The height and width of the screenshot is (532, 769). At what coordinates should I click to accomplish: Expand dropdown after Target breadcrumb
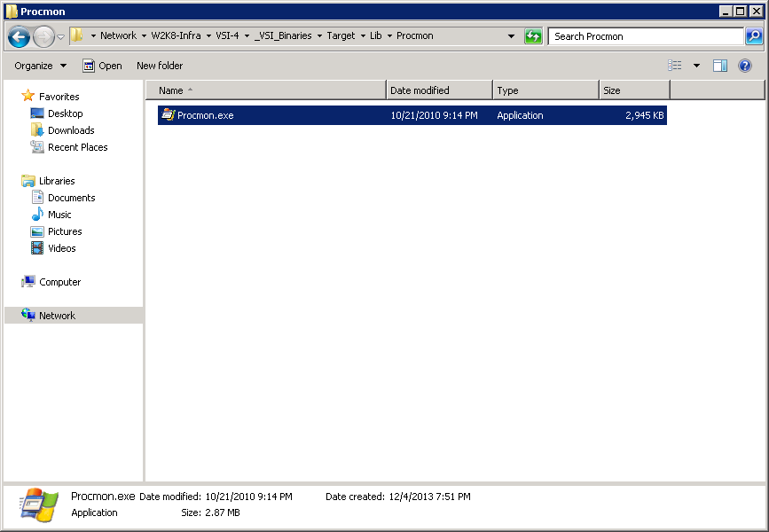click(x=363, y=35)
